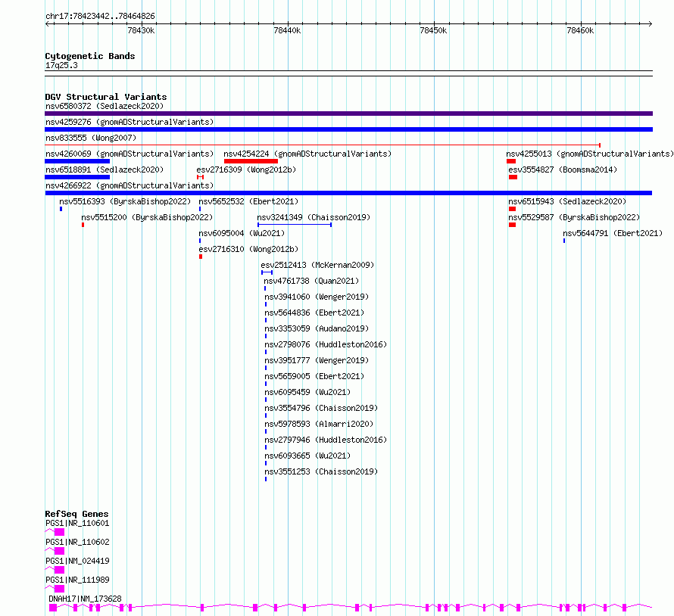
Task: Click the RefSeq Genes track title
Action: coord(76,514)
